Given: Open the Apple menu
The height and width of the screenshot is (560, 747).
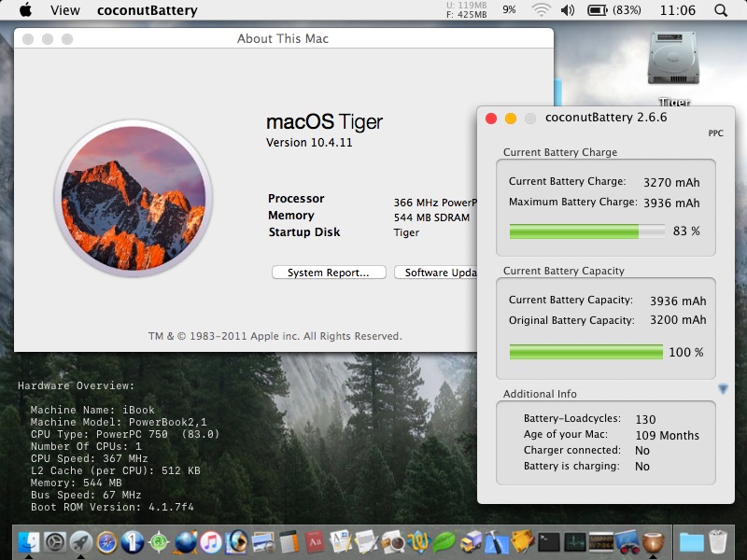Looking at the screenshot, I should click(x=26, y=9).
